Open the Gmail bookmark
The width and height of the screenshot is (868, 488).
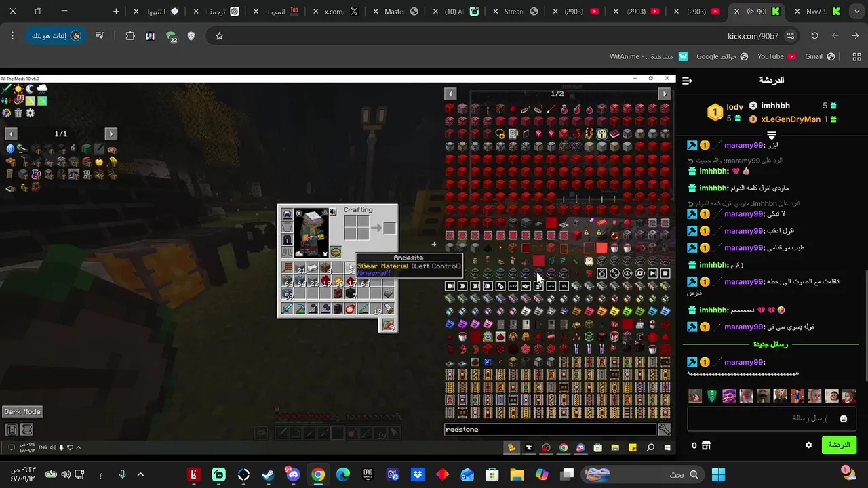point(821,57)
